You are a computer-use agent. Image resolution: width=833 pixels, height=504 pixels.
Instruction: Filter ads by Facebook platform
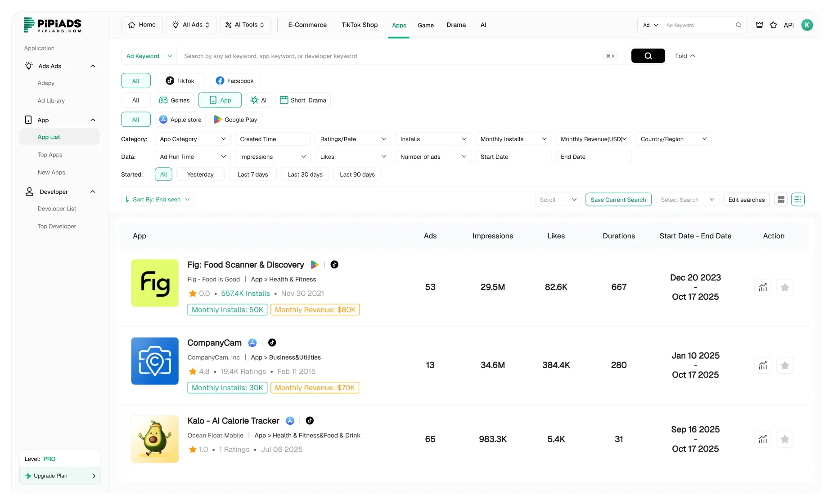click(x=234, y=80)
